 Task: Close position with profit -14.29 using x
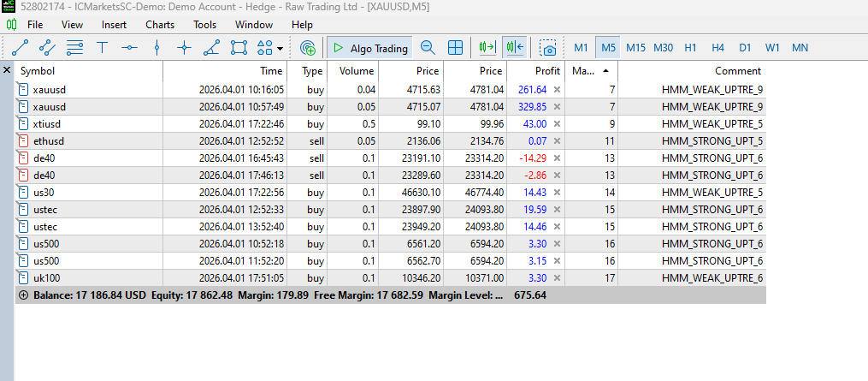(557, 158)
